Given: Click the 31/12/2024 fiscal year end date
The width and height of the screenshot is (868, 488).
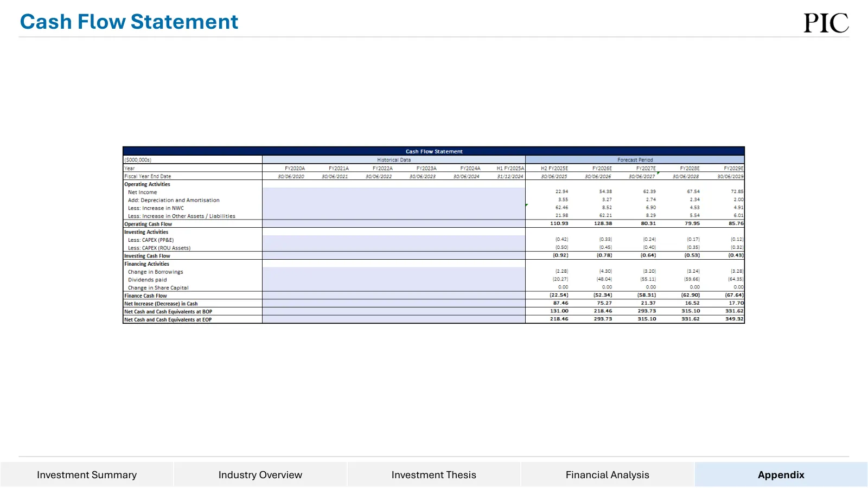Looking at the screenshot, I should click(510, 176).
